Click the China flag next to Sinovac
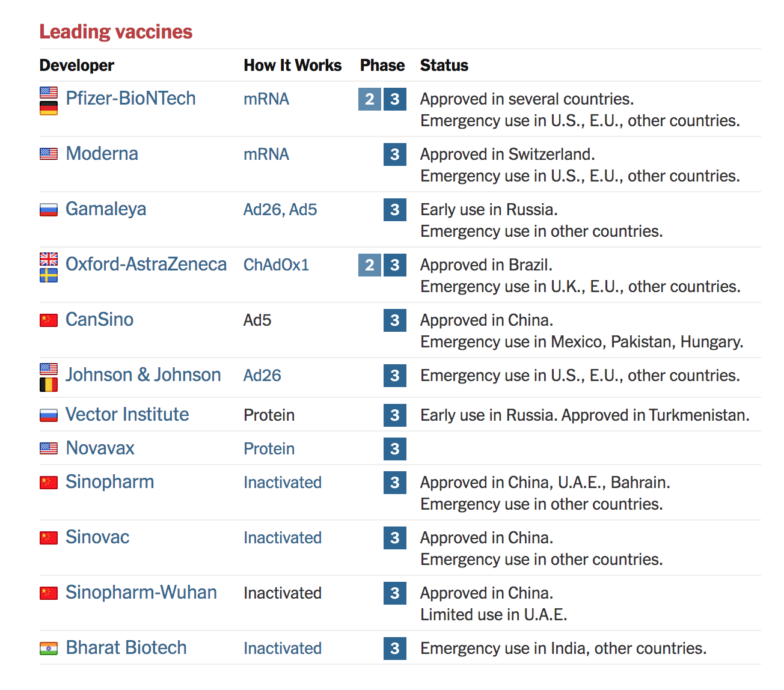Image resolution: width=784 pixels, height=690 pixels. pyautogui.click(x=49, y=537)
